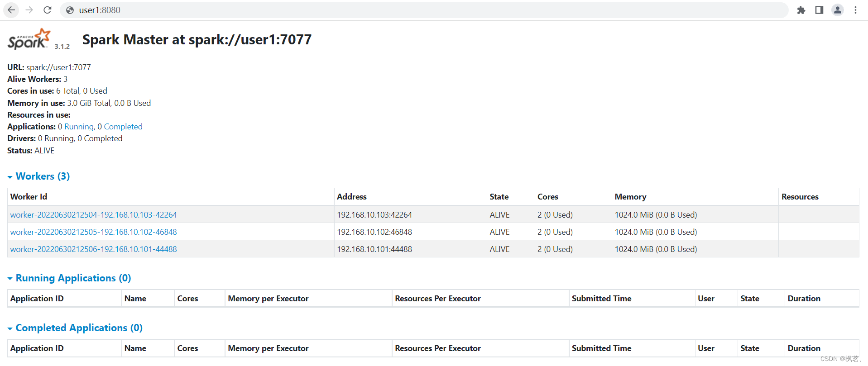Reload the Spark Master page
The width and height of the screenshot is (868, 366).
(48, 10)
